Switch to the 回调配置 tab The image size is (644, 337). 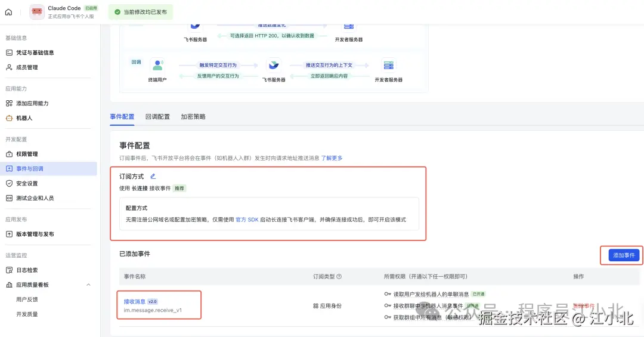pos(157,117)
